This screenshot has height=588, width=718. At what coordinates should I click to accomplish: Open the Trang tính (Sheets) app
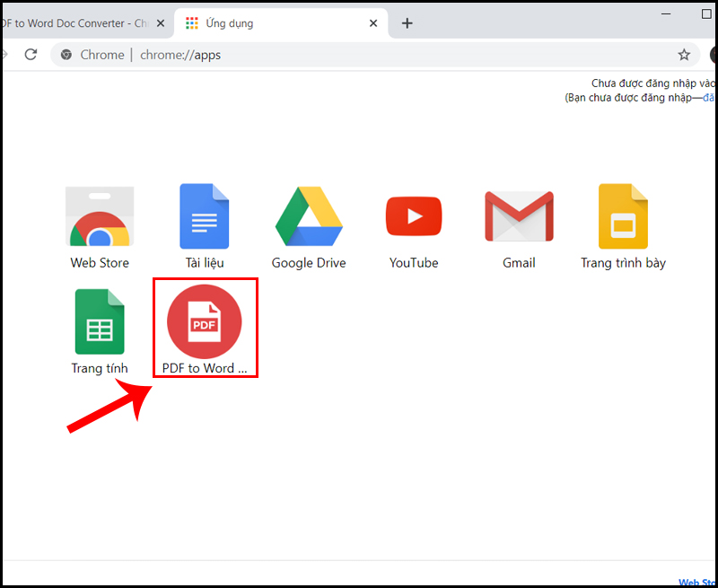(x=100, y=323)
